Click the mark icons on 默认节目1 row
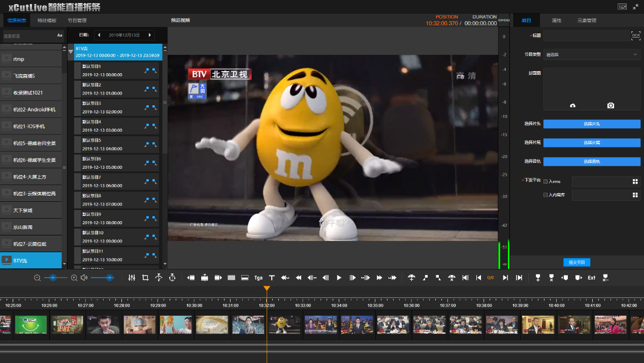Screen dimensions: 644x363 (x=151, y=71)
